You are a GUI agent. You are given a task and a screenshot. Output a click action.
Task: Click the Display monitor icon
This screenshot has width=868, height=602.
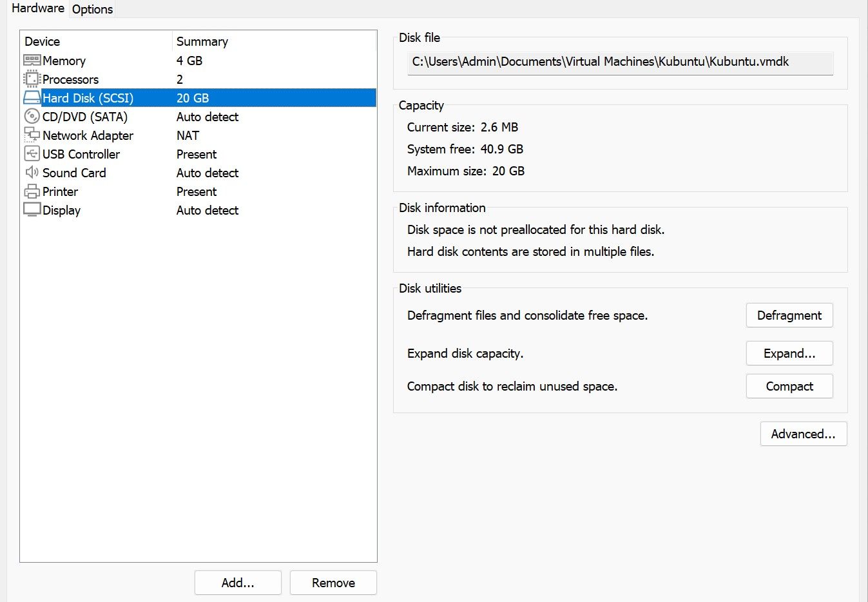click(32, 210)
